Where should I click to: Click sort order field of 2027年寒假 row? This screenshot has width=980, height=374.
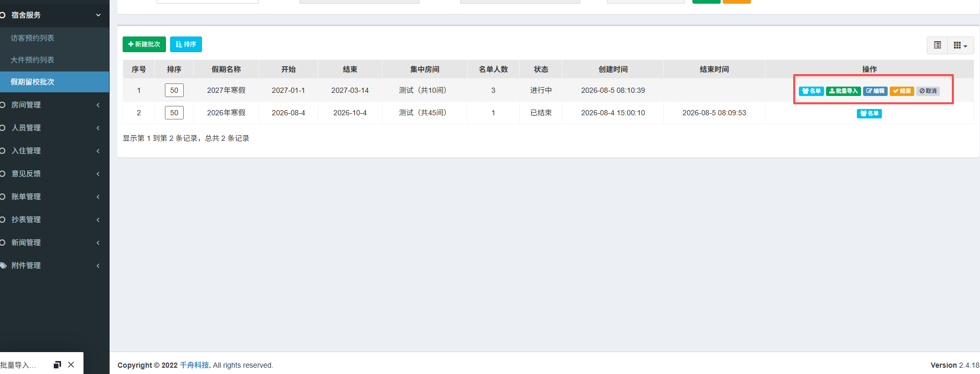(x=174, y=90)
